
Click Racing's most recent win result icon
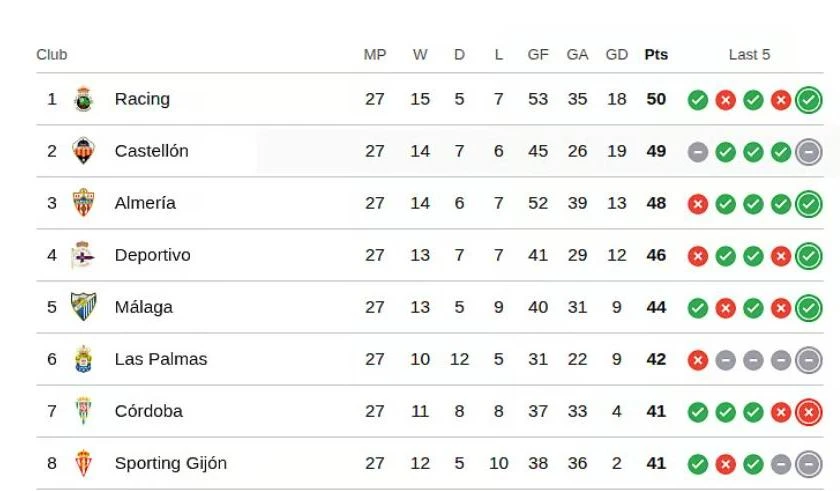808,100
